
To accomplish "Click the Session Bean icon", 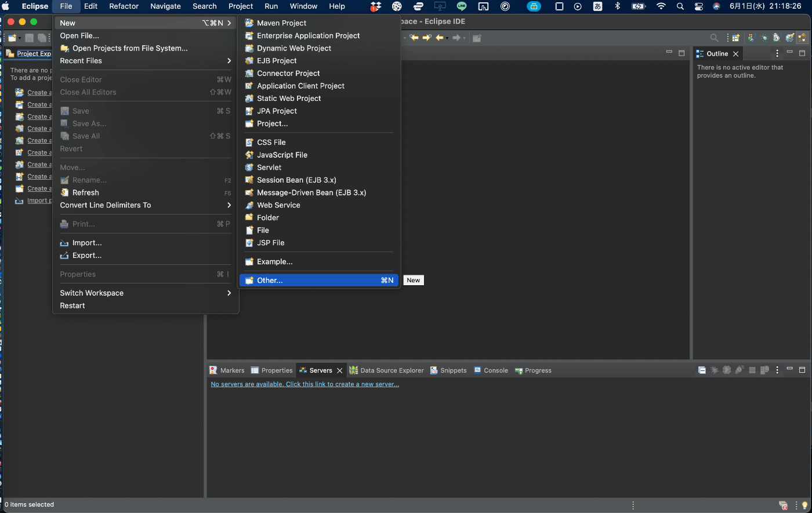I will (249, 180).
